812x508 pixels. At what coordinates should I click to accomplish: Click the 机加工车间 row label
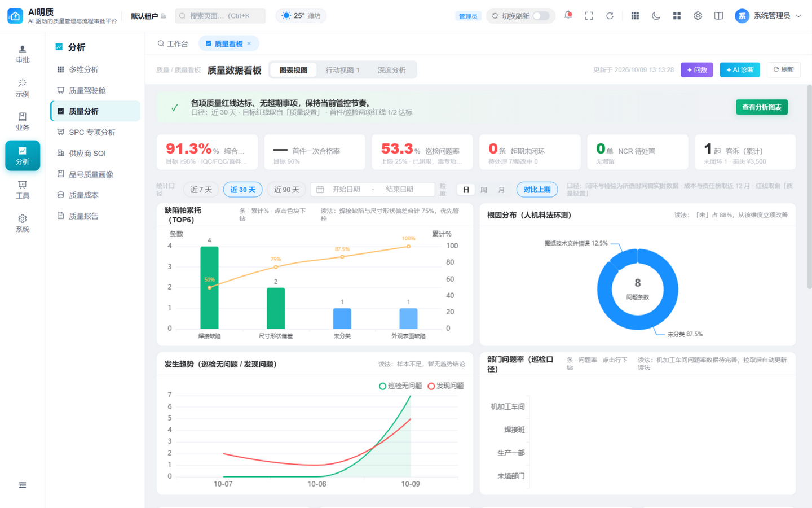click(507, 406)
